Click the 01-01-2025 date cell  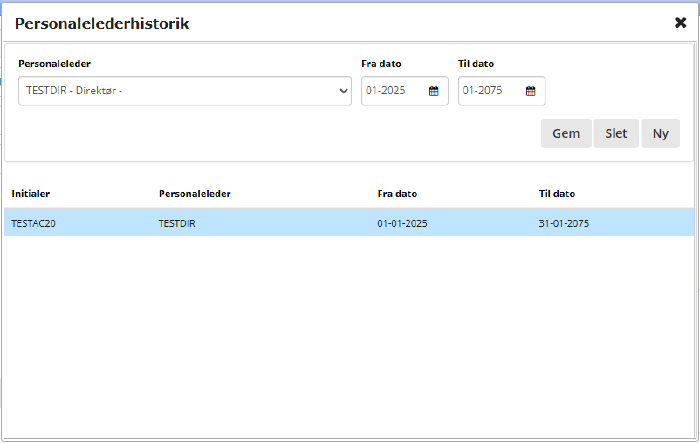(x=402, y=223)
